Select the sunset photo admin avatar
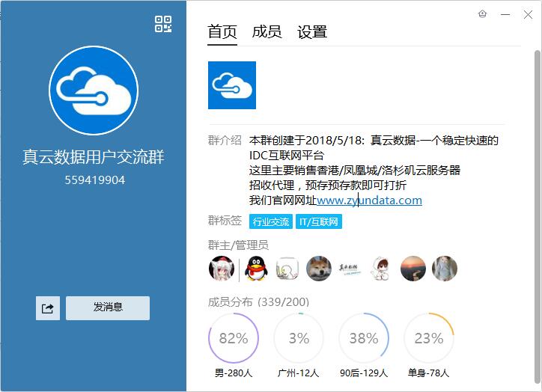The image size is (542, 392). [413, 269]
